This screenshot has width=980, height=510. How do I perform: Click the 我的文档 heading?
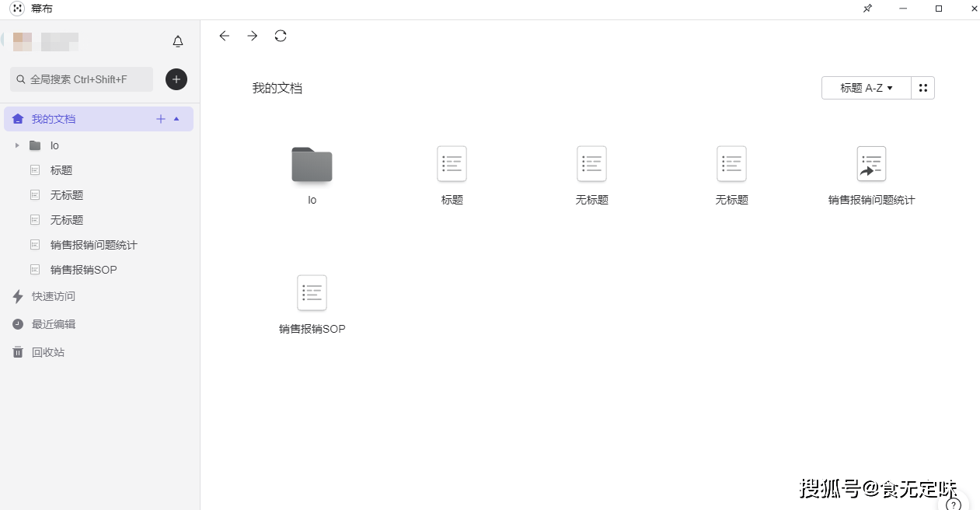277,89
